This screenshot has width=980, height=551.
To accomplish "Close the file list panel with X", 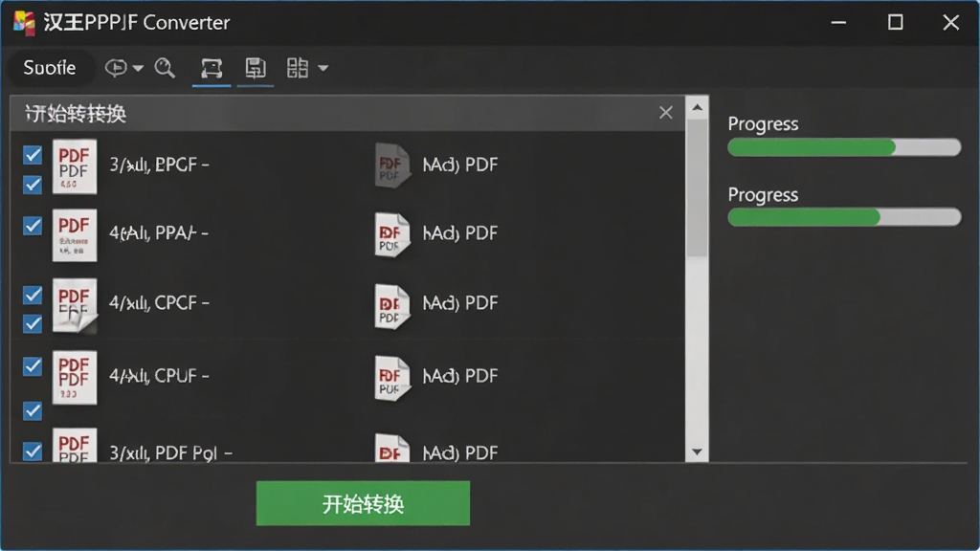I will coord(666,113).
